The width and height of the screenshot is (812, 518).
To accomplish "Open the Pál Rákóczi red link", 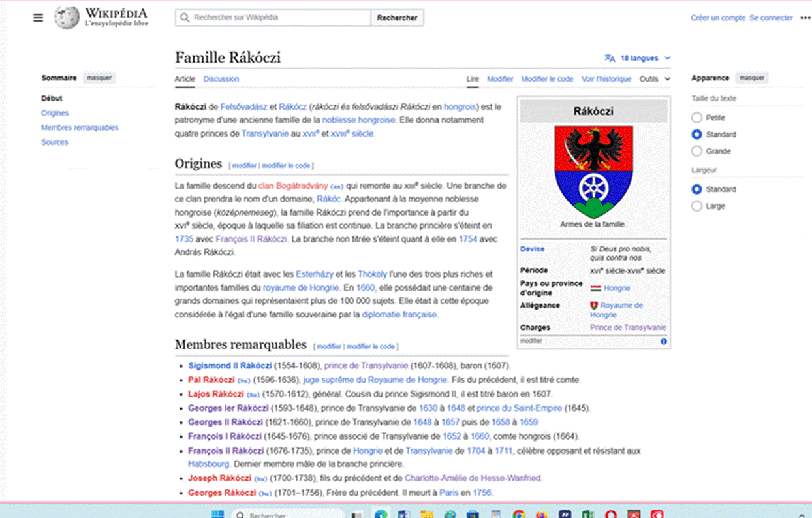I will [x=211, y=380].
